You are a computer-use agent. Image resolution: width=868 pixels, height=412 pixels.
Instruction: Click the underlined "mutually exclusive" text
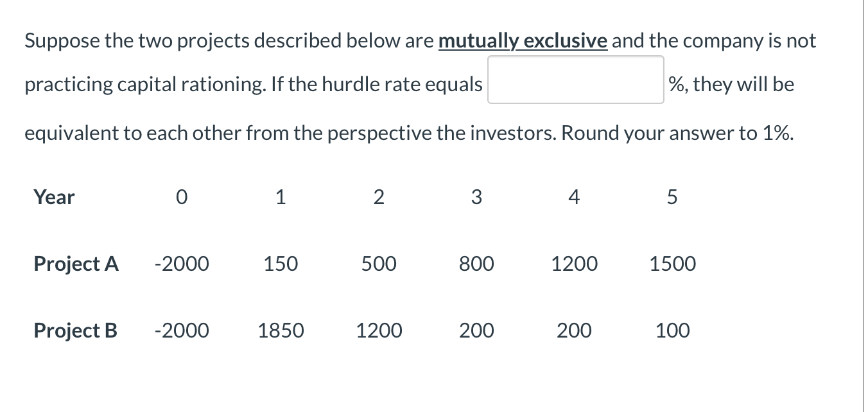pos(522,41)
